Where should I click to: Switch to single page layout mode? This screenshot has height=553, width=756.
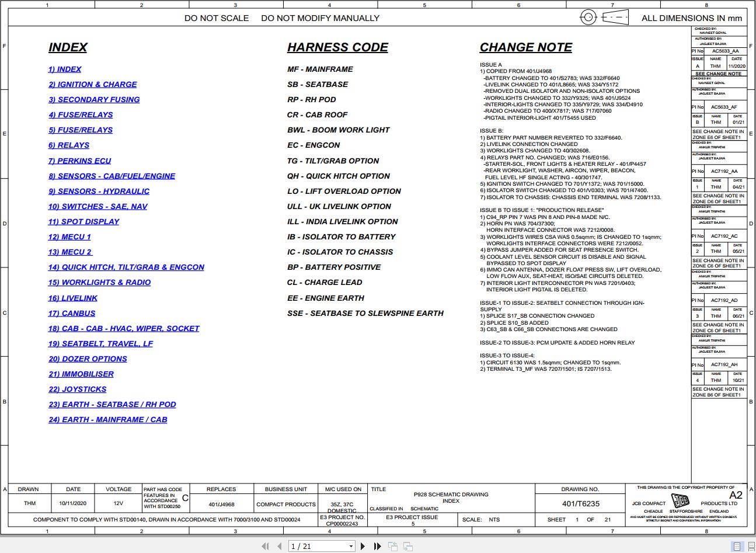[x=737, y=547]
